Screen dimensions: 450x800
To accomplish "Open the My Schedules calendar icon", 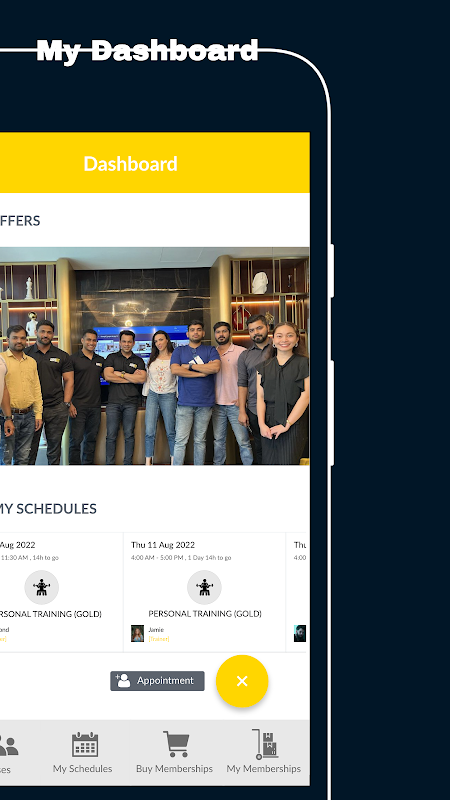I will click(85, 744).
